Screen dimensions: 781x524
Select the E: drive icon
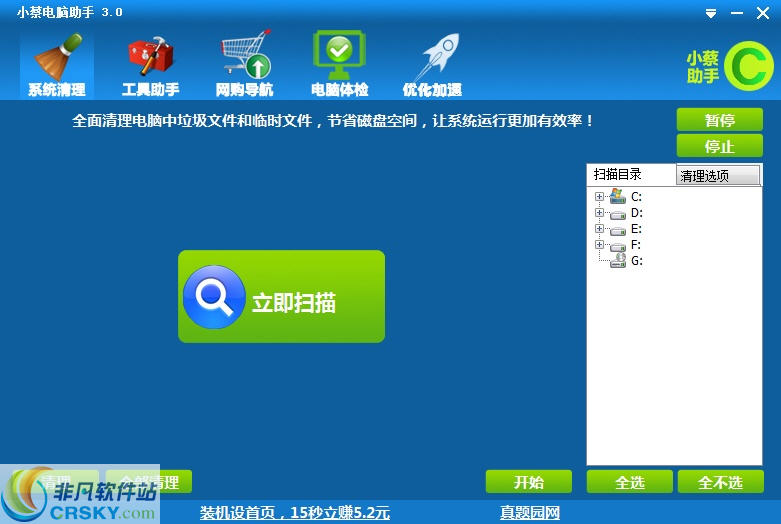(618, 230)
